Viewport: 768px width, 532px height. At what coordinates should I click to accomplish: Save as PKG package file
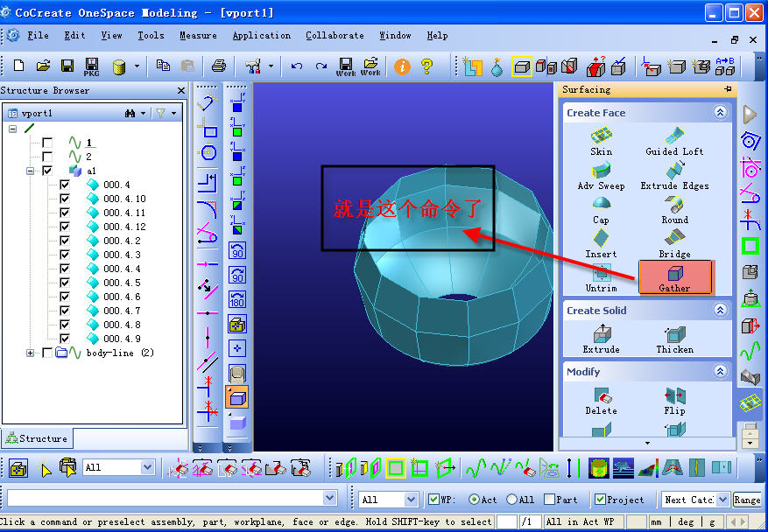(x=92, y=66)
